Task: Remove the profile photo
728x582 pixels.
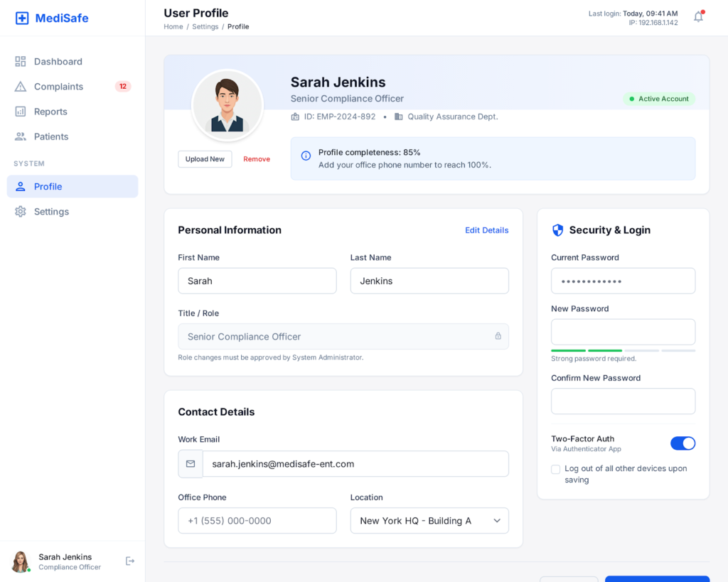Action: coord(257,159)
